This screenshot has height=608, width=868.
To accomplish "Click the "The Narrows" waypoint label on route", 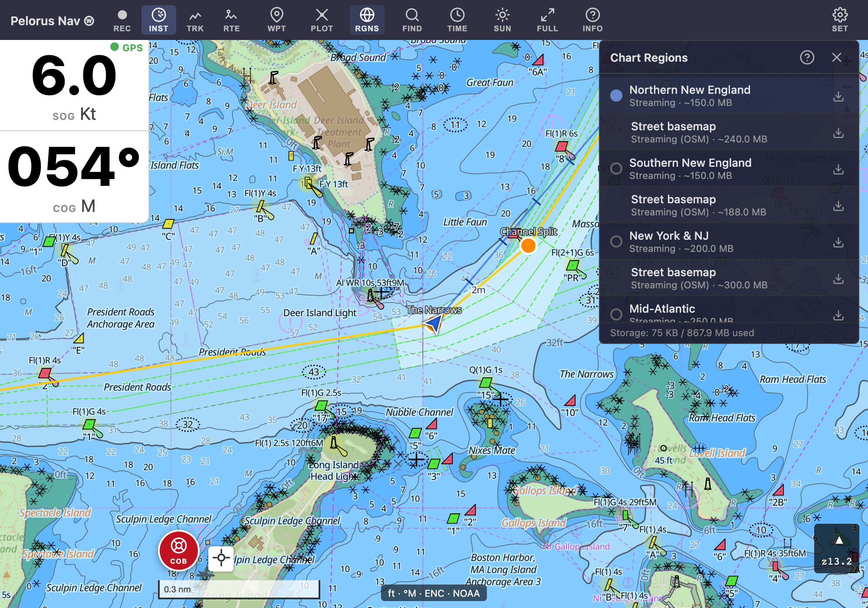I will pos(434,310).
